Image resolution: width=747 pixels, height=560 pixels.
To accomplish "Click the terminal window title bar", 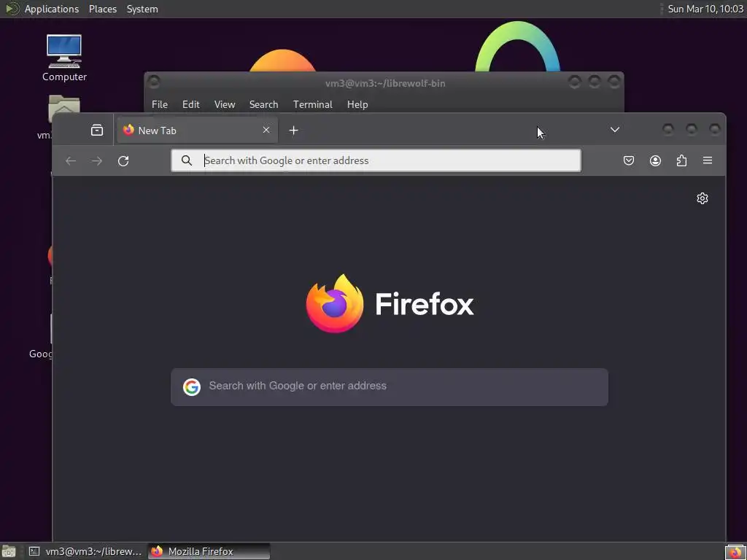I will 385,83.
